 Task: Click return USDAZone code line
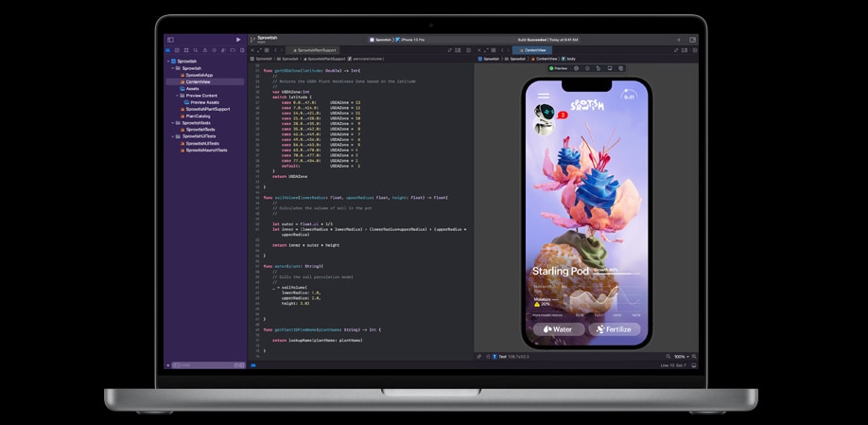pyautogui.click(x=289, y=176)
